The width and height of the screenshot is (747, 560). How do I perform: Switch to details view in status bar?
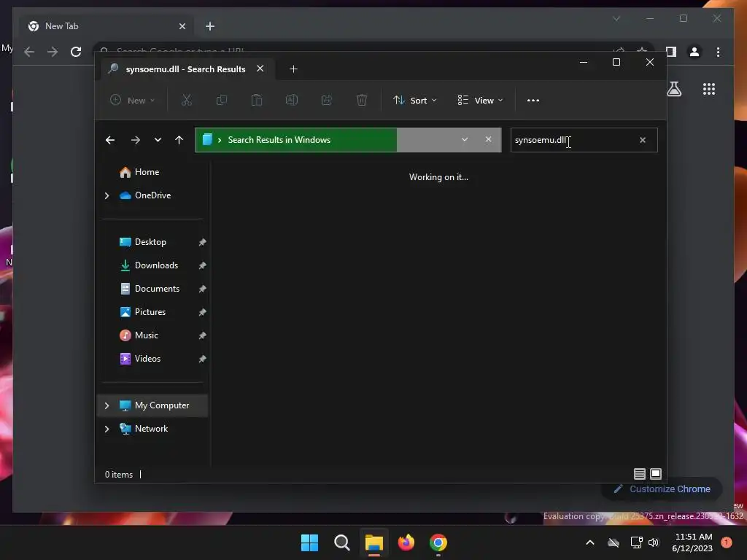click(639, 474)
